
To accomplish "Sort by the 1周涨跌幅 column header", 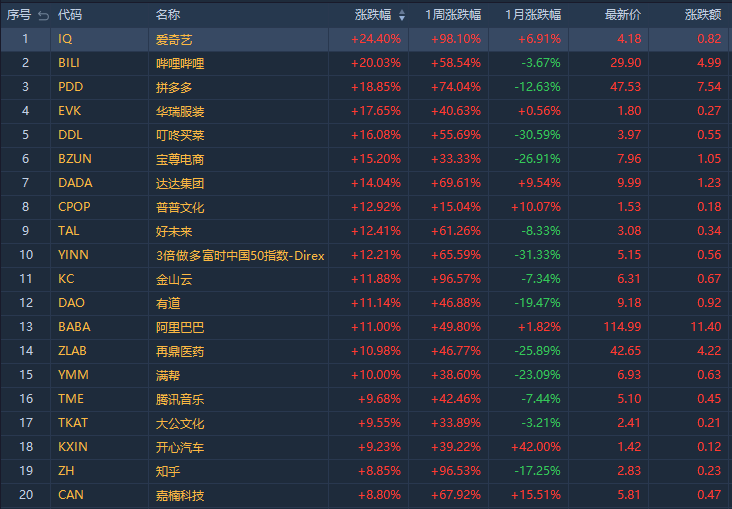I will [x=453, y=15].
